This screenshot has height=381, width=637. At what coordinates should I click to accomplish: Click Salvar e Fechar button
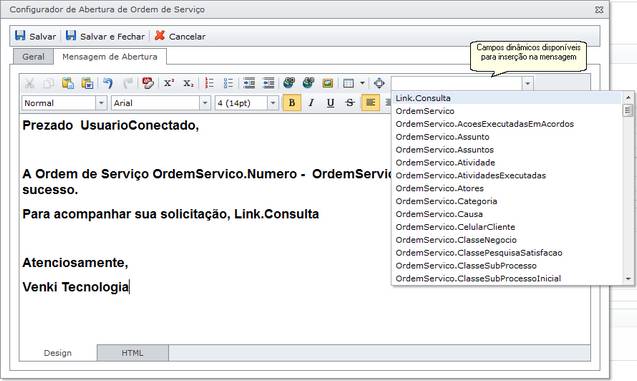pyautogui.click(x=105, y=36)
